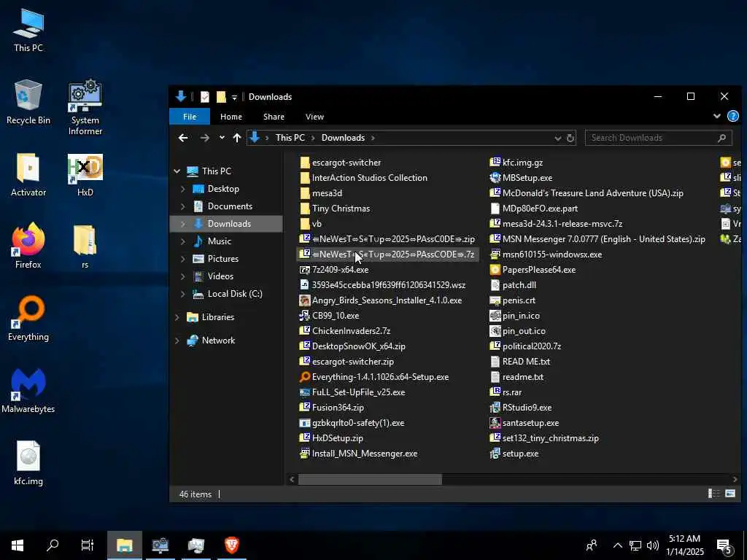Select the kfc.img desktop file

28,462
